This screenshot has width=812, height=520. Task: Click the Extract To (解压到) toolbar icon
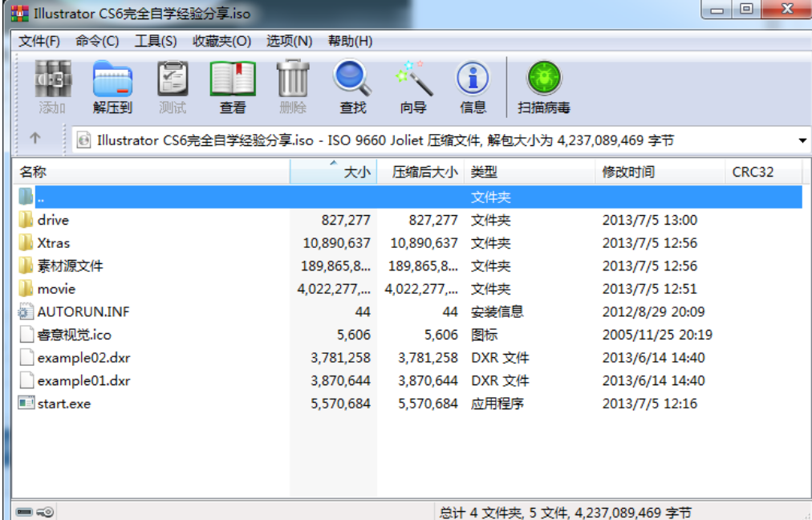click(112, 87)
